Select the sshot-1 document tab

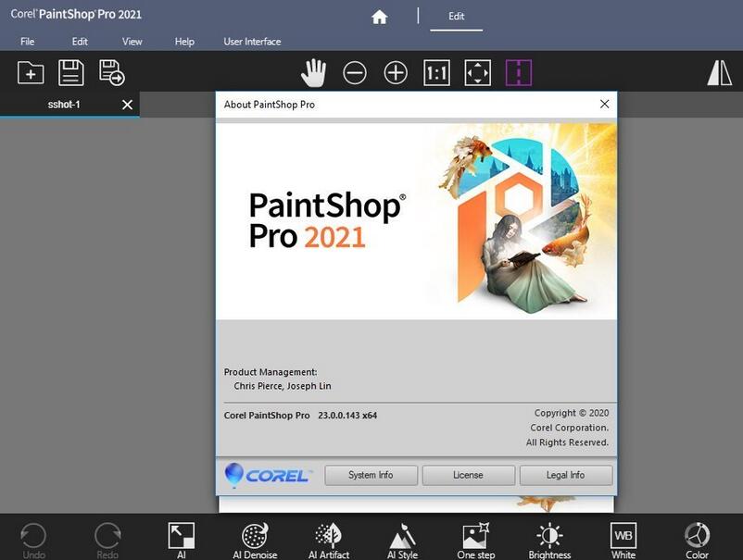[x=64, y=105]
